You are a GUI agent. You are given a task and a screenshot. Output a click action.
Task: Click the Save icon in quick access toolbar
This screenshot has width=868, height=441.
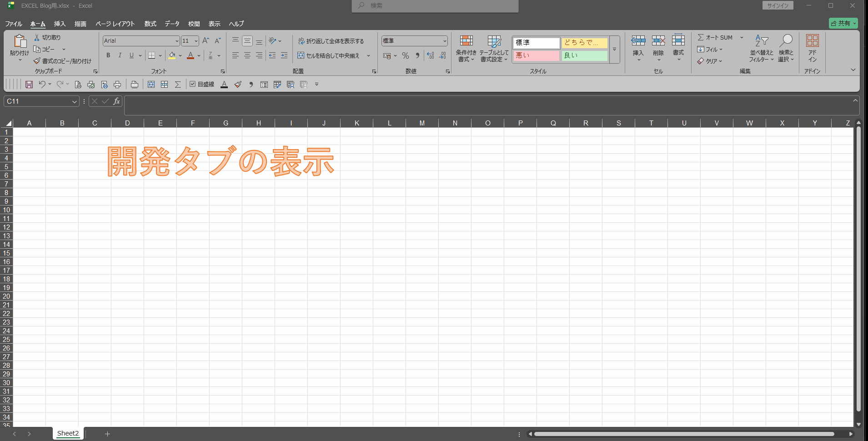pyautogui.click(x=29, y=85)
